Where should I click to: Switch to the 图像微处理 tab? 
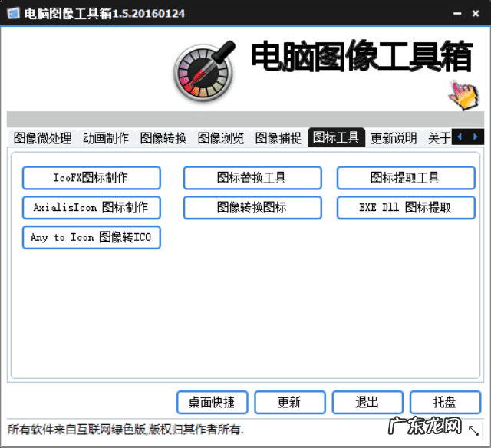tap(42, 138)
